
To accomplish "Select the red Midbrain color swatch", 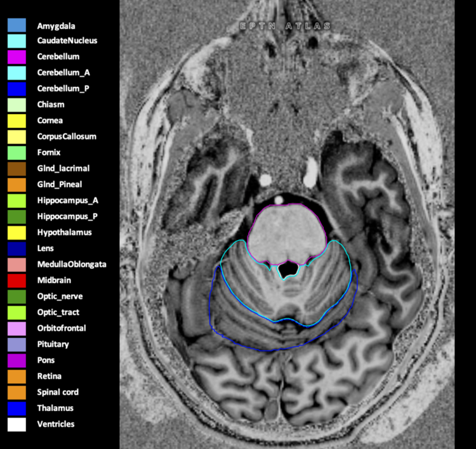I will click(x=17, y=280).
